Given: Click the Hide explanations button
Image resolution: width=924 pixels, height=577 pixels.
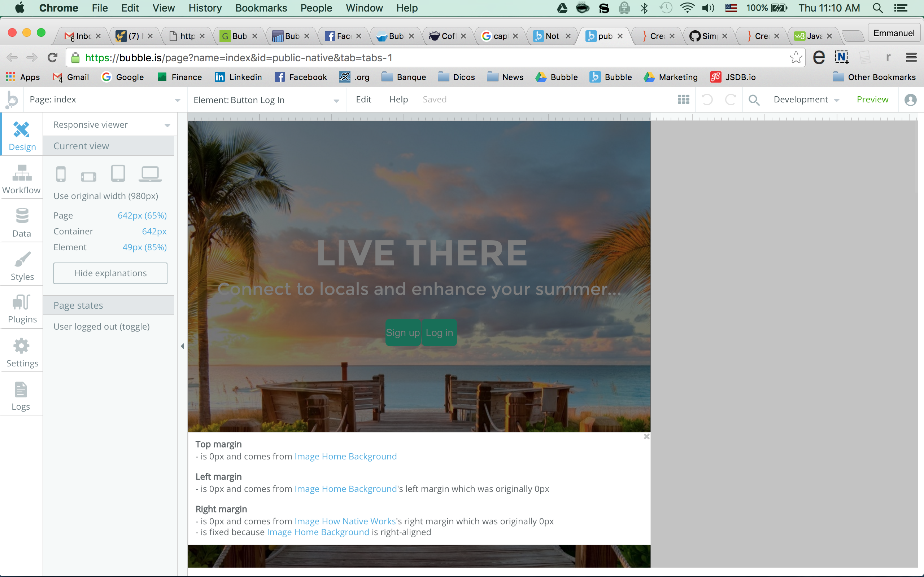Looking at the screenshot, I should [110, 273].
